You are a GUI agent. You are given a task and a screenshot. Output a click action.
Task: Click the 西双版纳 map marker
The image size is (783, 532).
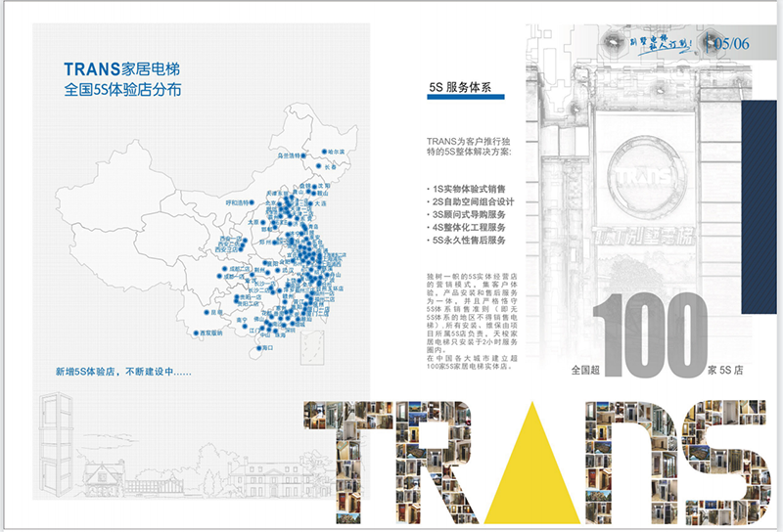pos(196,332)
